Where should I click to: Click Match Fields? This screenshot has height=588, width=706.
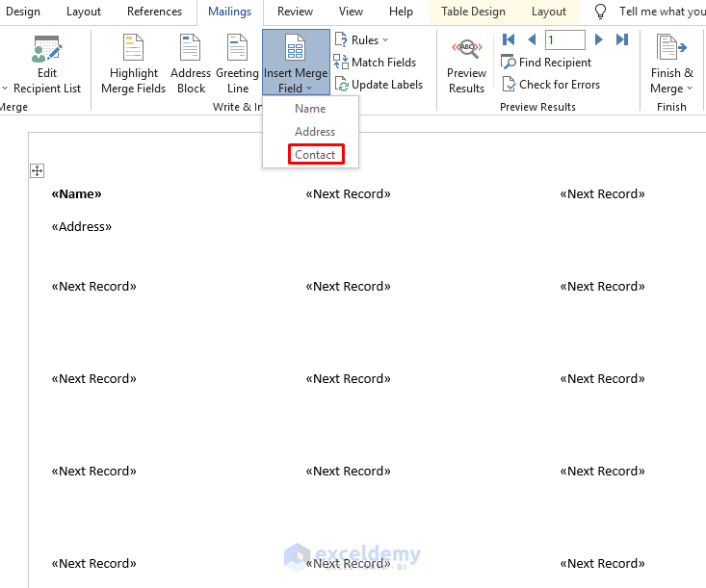click(375, 63)
